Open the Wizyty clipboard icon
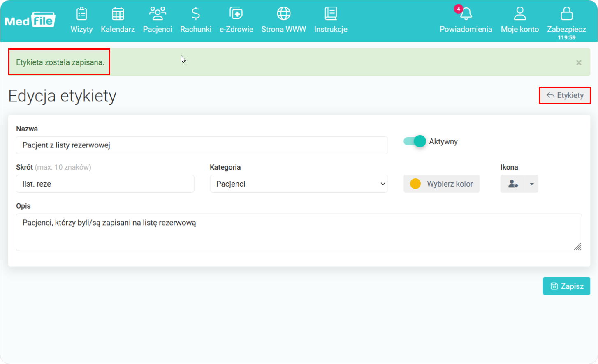 click(81, 14)
